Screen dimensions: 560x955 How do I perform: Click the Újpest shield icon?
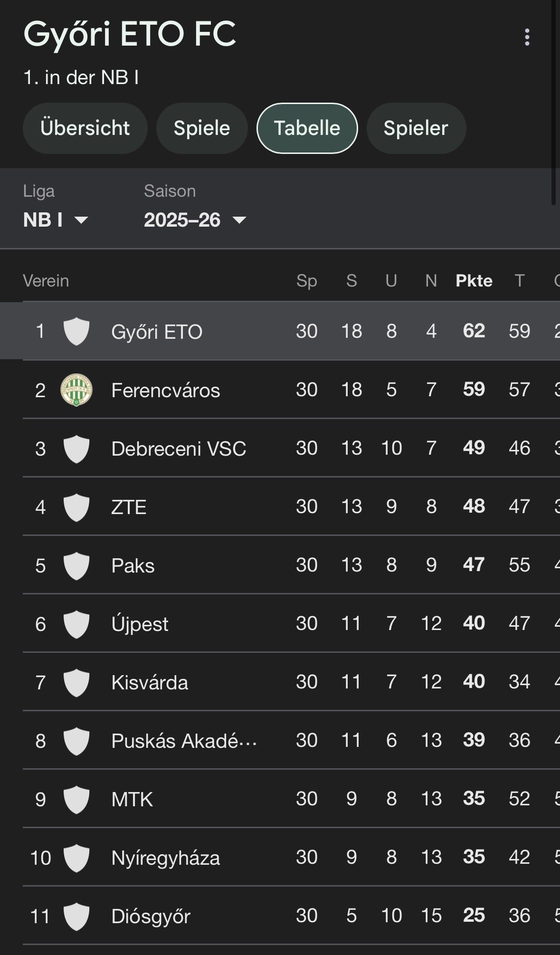(76, 624)
